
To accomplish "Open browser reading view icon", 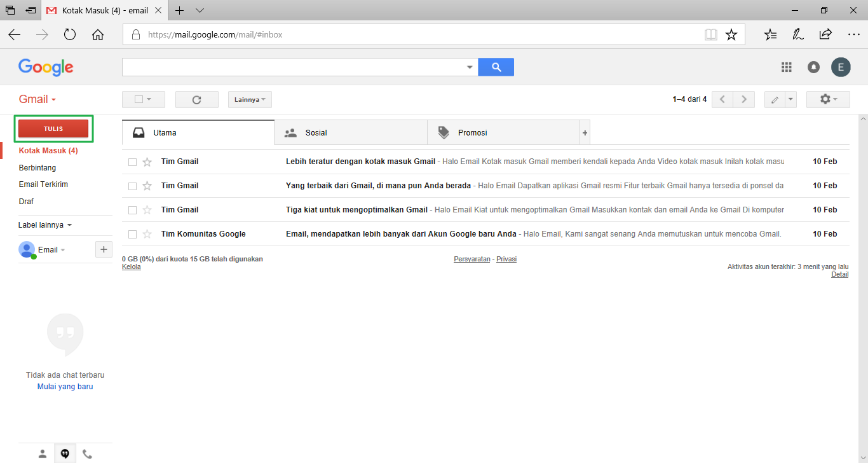I will (711, 35).
